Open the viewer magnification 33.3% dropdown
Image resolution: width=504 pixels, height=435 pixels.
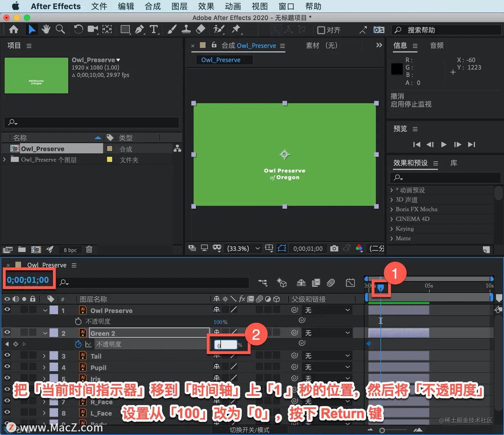point(244,248)
